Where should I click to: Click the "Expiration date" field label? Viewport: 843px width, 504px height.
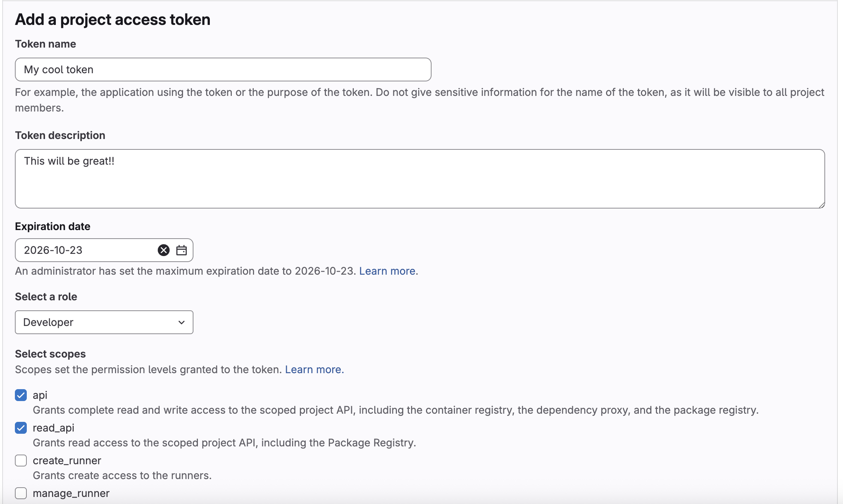(x=52, y=226)
